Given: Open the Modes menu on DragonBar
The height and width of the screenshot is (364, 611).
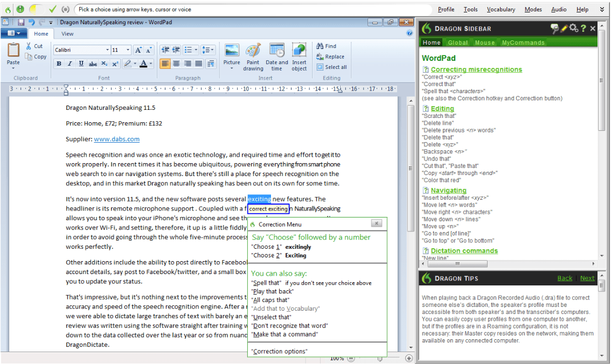Looking at the screenshot, I should [533, 9].
